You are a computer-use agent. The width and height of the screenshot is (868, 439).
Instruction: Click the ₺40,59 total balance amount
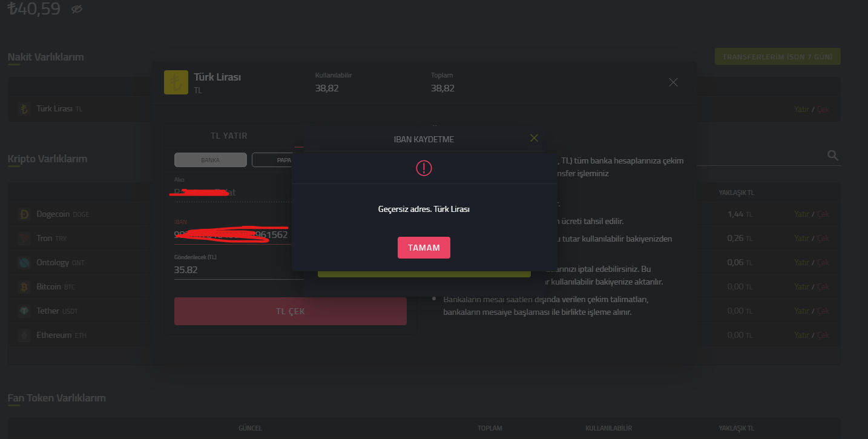pyautogui.click(x=34, y=8)
